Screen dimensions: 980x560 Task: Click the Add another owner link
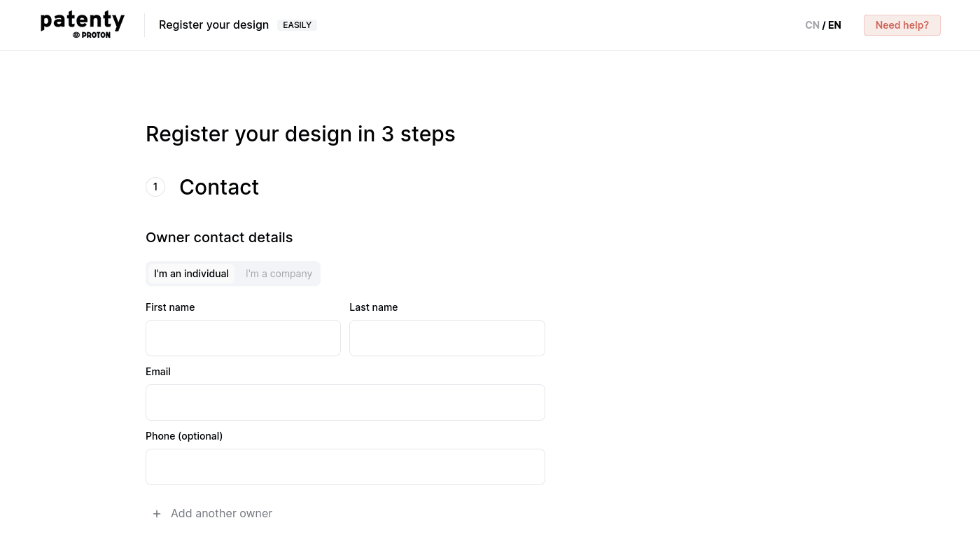pos(221,514)
